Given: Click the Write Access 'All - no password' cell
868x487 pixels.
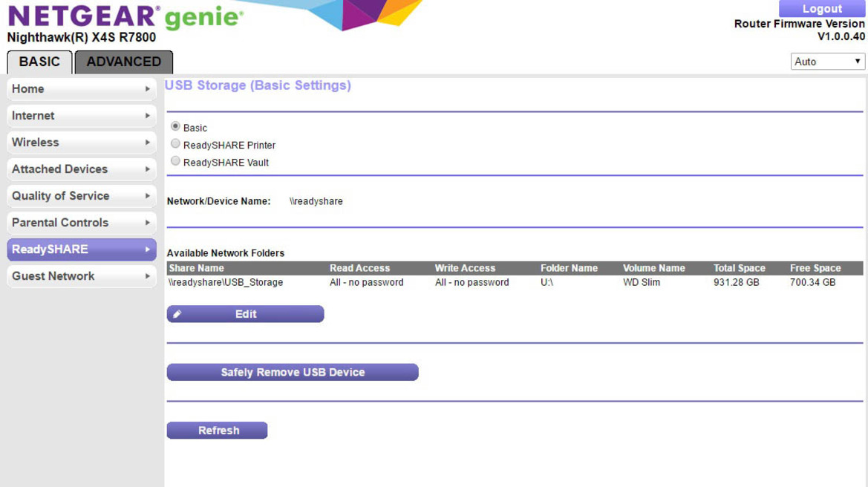Looking at the screenshot, I should pos(471,282).
